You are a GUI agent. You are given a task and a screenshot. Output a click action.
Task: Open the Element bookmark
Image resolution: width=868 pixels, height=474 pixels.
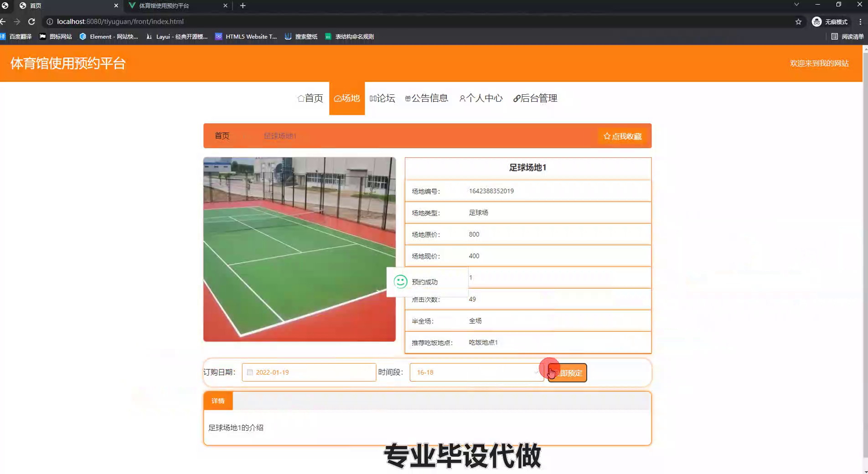[108, 36]
